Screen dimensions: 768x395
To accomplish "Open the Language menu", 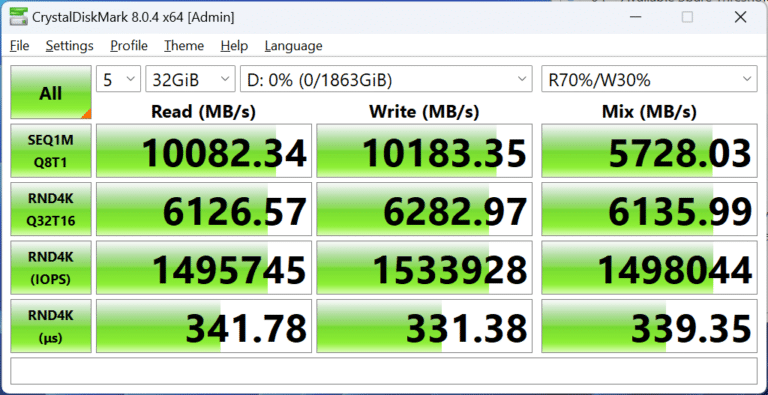I will pos(293,46).
